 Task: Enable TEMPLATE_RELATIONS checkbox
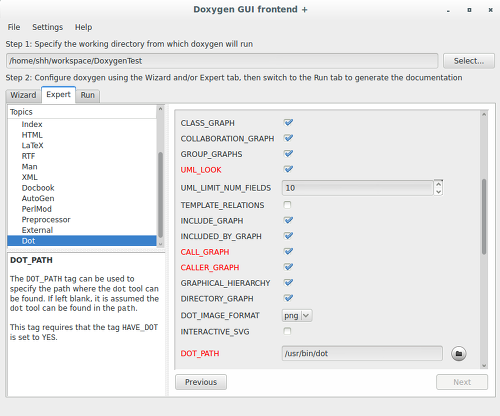287,205
